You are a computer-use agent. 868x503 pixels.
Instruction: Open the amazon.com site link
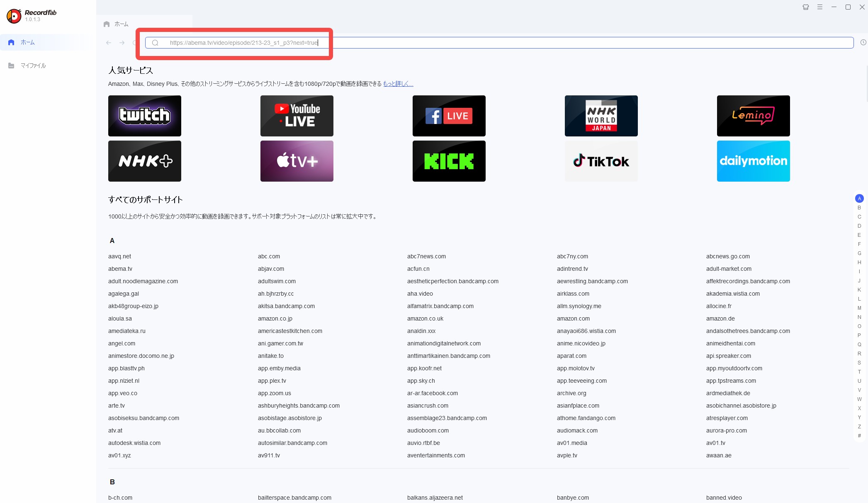[x=573, y=318]
